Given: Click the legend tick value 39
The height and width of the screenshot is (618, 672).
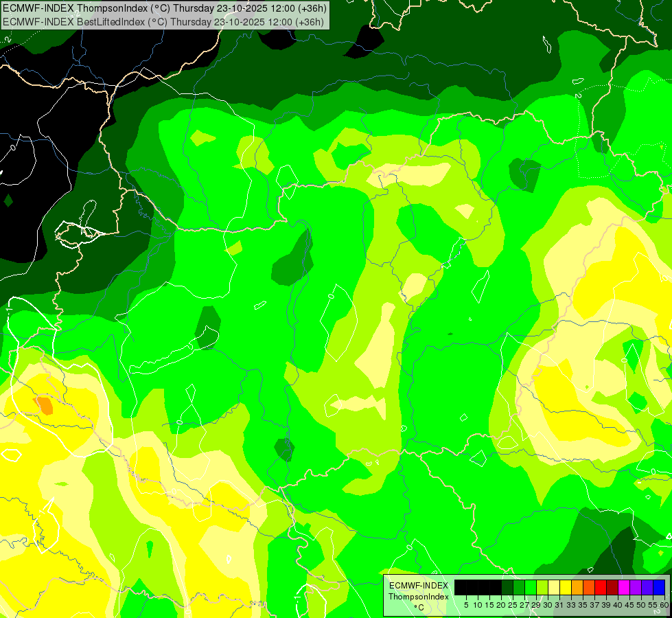Looking at the screenshot, I should pyautogui.click(x=606, y=605).
